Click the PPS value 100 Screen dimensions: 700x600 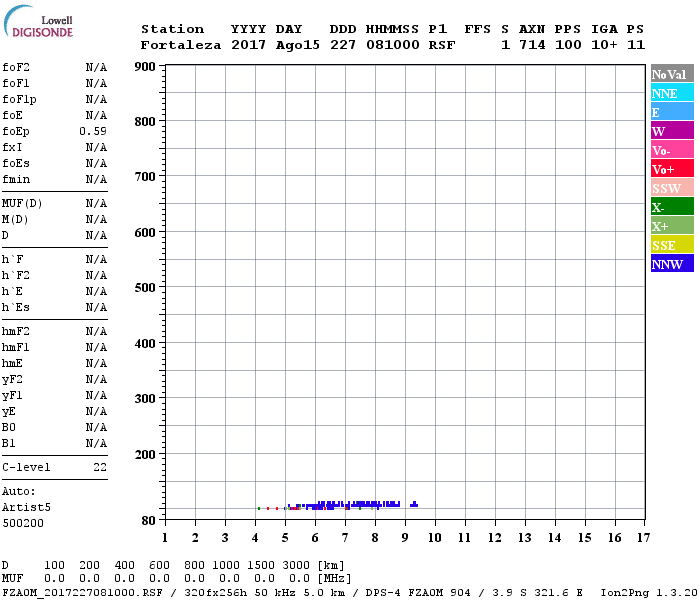pyautogui.click(x=568, y=45)
